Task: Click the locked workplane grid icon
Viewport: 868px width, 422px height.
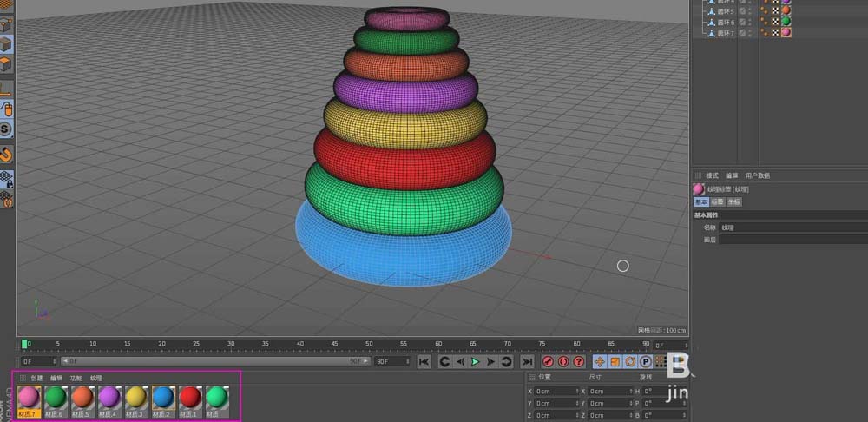Action: [x=6, y=178]
